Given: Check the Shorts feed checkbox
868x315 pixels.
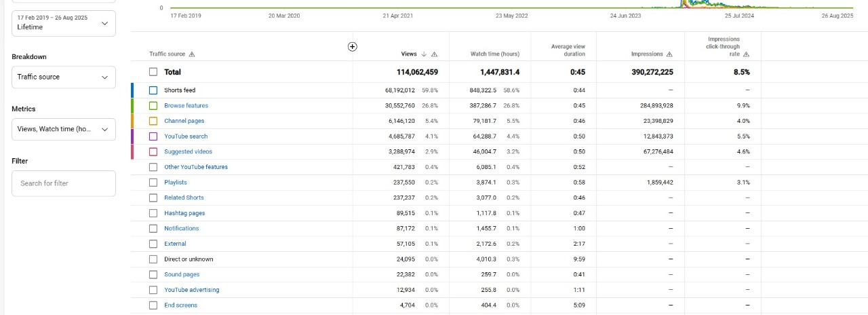Looking at the screenshot, I should [x=153, y=90].
